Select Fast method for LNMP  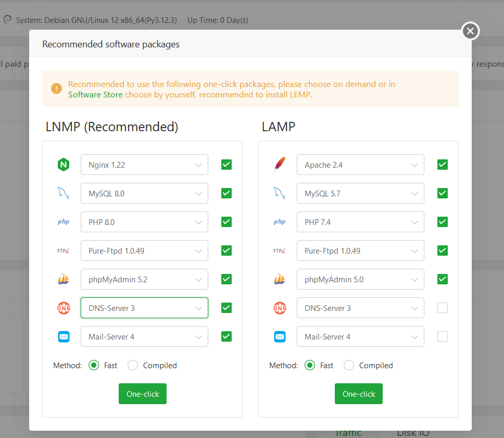click(94, 365)
